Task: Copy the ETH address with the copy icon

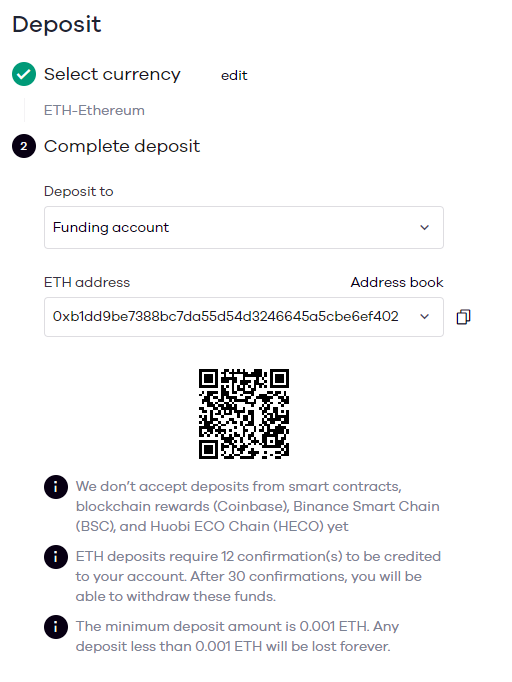Action: 463,317
